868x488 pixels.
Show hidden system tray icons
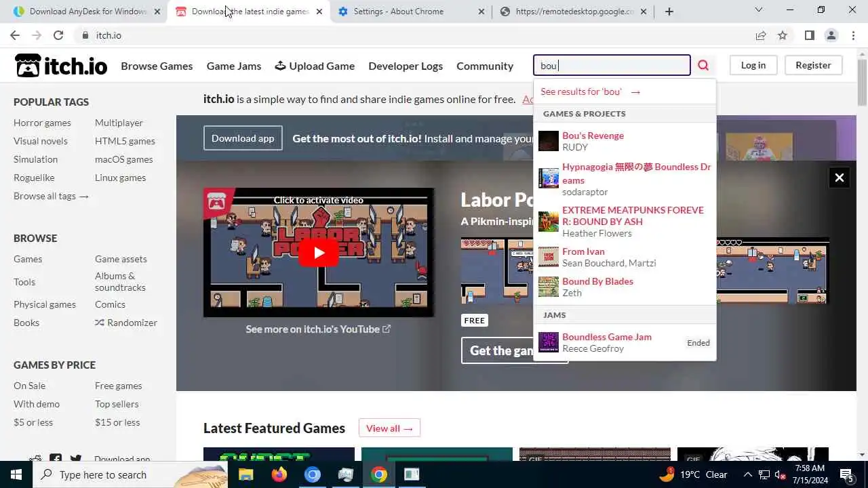click(x=747, y=474)
